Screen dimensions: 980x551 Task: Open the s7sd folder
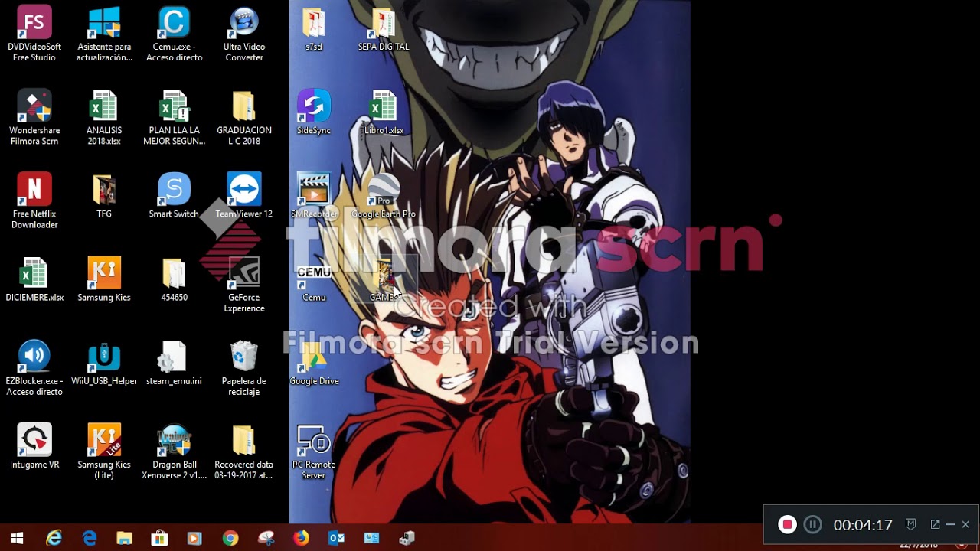point(314,29)
